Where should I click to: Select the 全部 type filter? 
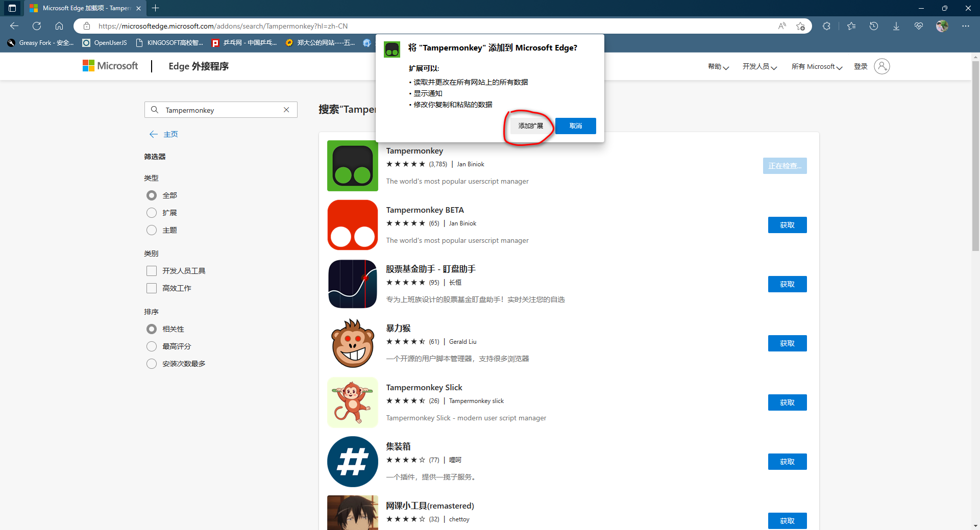click(x=152, y=195)
